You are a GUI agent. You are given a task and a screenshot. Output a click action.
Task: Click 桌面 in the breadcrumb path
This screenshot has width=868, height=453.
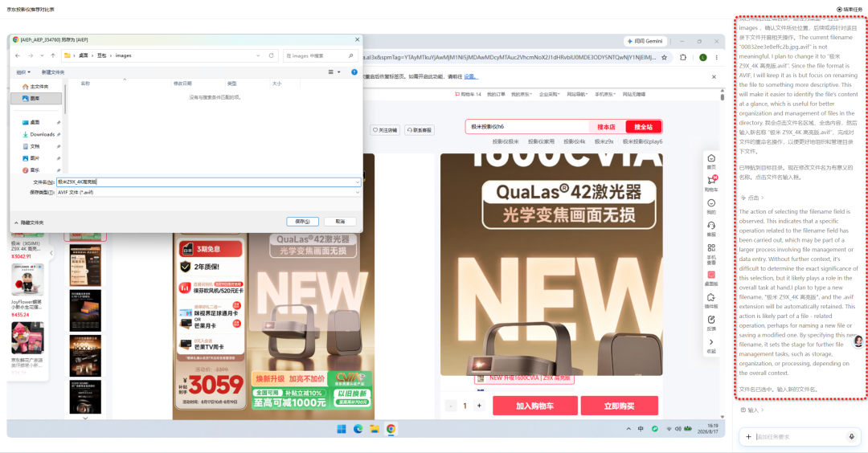click(x=83, y=56)
